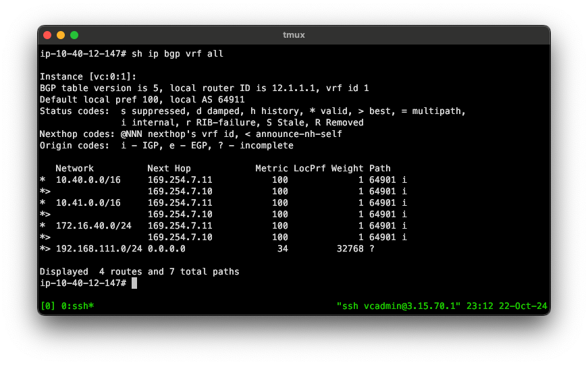Click next hop 169.254.7.11 in 10.40.0.0/16 row
This screenshot has height=365, width=588.
coord(180,180)
